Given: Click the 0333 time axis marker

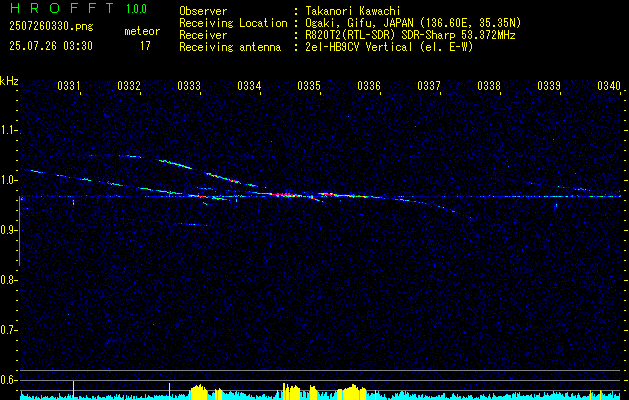Looking at the screenshot, I should coord(189,86).
